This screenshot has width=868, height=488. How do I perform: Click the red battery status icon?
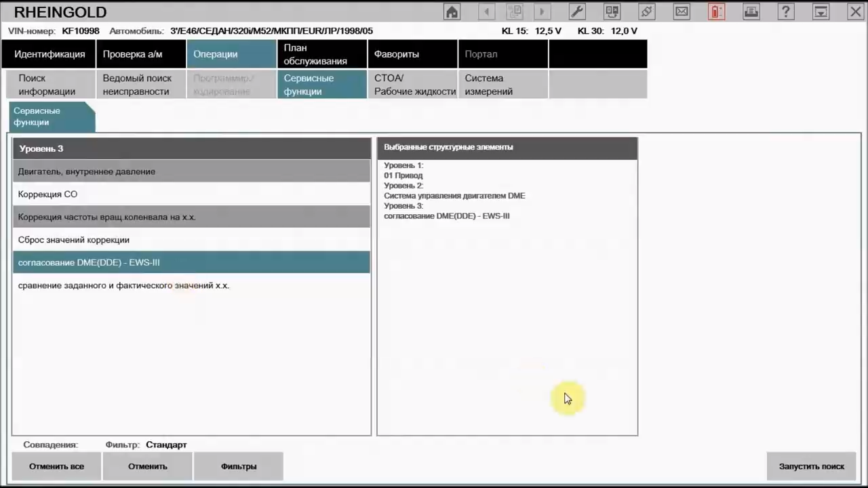pyautogui.click(x=717, y=12)
